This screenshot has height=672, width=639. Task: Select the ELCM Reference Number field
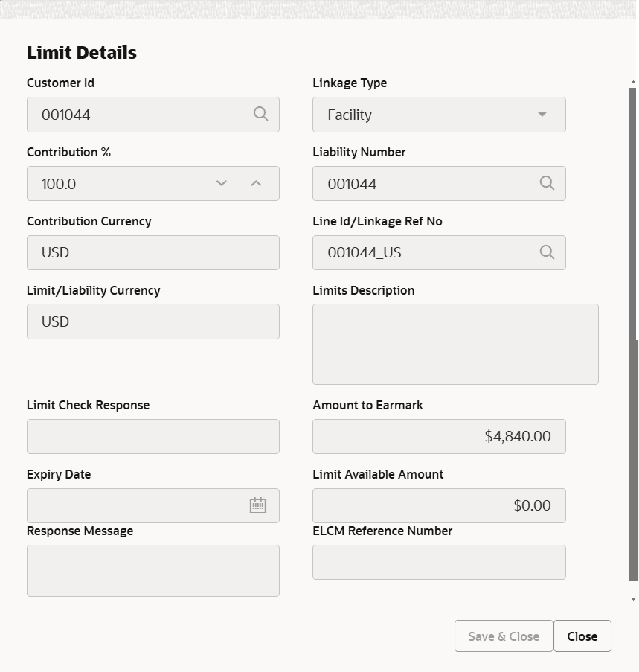pos(439,562)
